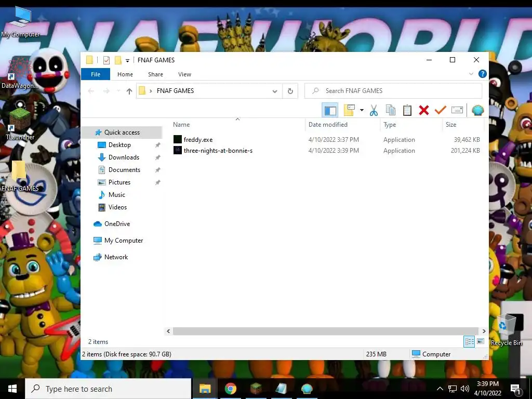Open the folder options toolbar icon
The width and height of the screenshot is (532, 399).
click(x=349, y=110)
